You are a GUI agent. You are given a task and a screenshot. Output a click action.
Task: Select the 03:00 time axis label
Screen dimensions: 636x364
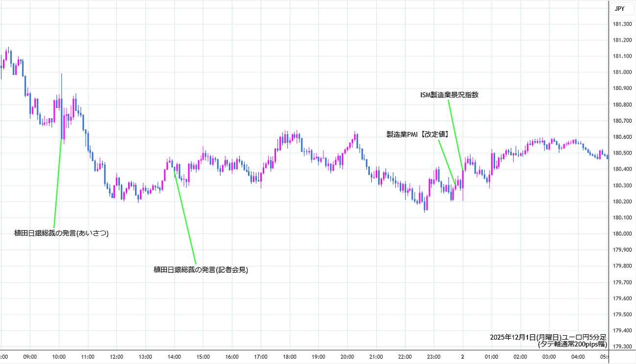(x=549, y=357)
